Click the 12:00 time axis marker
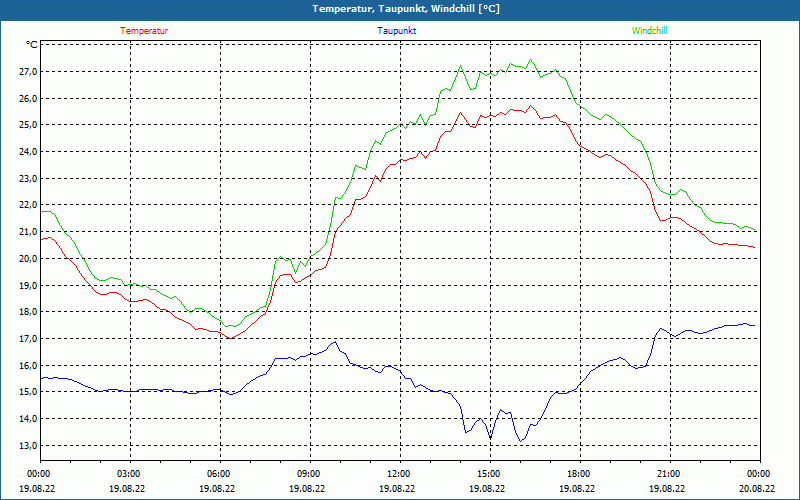 click(x=399, y=474)
